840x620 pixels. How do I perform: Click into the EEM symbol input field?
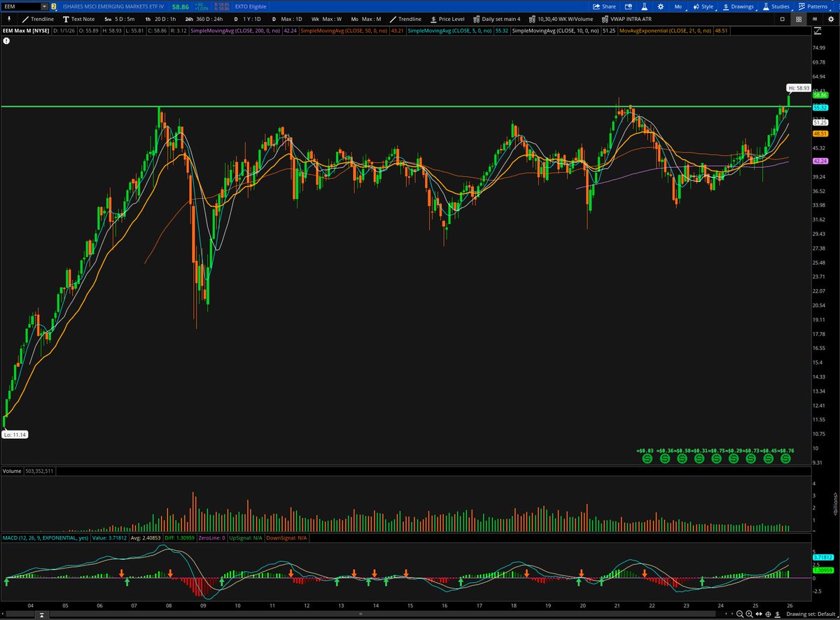pos(21,6)
